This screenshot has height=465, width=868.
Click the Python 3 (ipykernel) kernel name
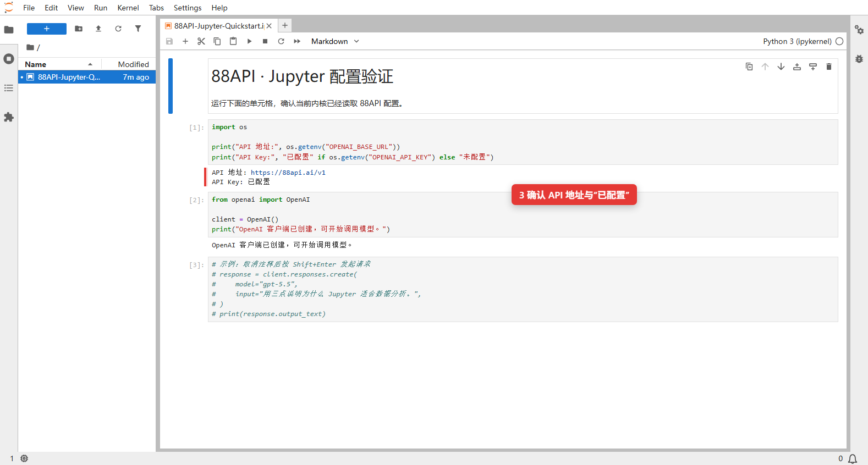(x=797, y=41)
